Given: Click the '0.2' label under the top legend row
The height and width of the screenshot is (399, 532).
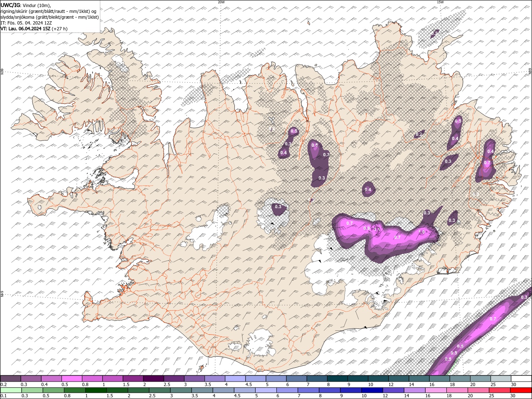Looking at the screenshot, I should 3,384.
